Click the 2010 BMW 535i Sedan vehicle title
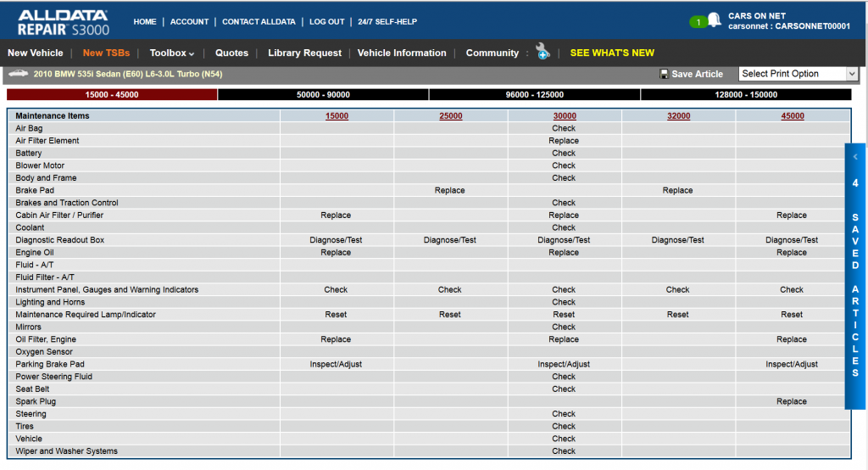The width and height of the screenshot is (868, 470). (x=128, y=74)
